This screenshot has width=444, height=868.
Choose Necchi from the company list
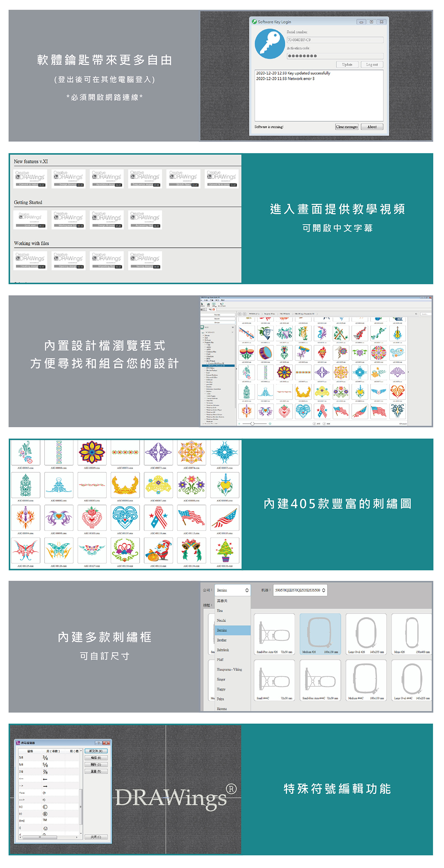233,620
